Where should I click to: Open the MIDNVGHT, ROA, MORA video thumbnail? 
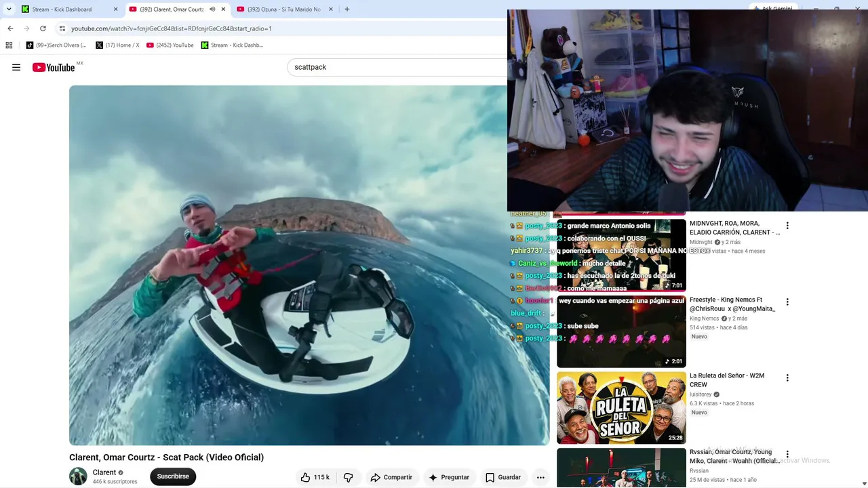(621, 255)
